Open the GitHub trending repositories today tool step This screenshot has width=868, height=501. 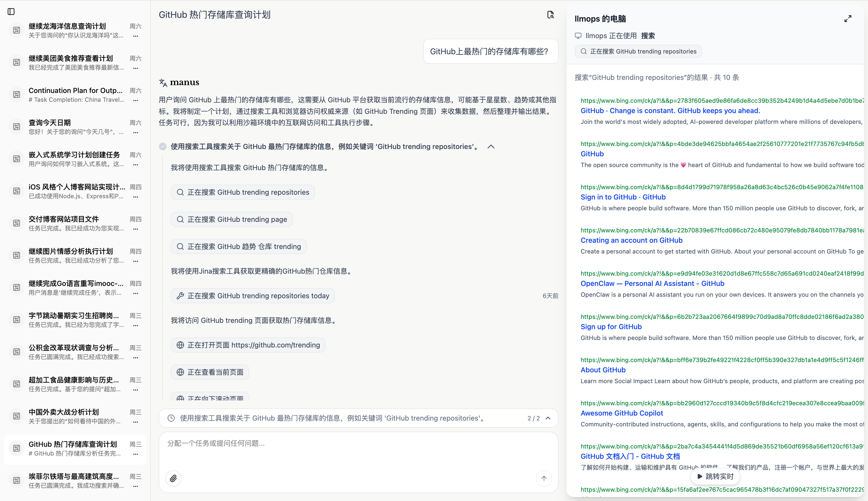coord(253,296)
